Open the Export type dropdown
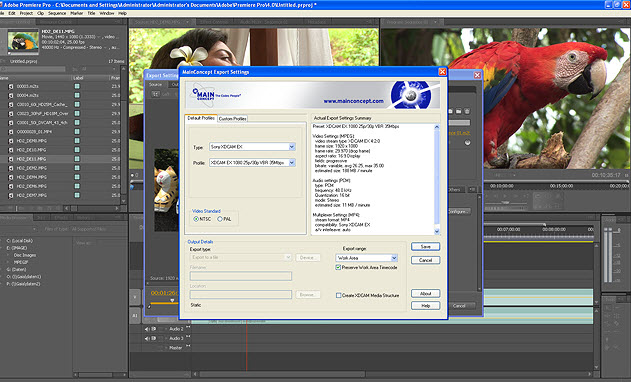Screen dimensions: 631x382 point(241,257)
